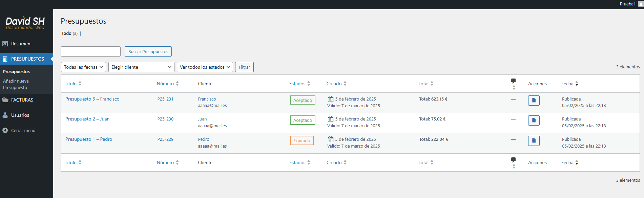Click the Prueba1 user avatar in the top bar

click(x=641, y=4)
